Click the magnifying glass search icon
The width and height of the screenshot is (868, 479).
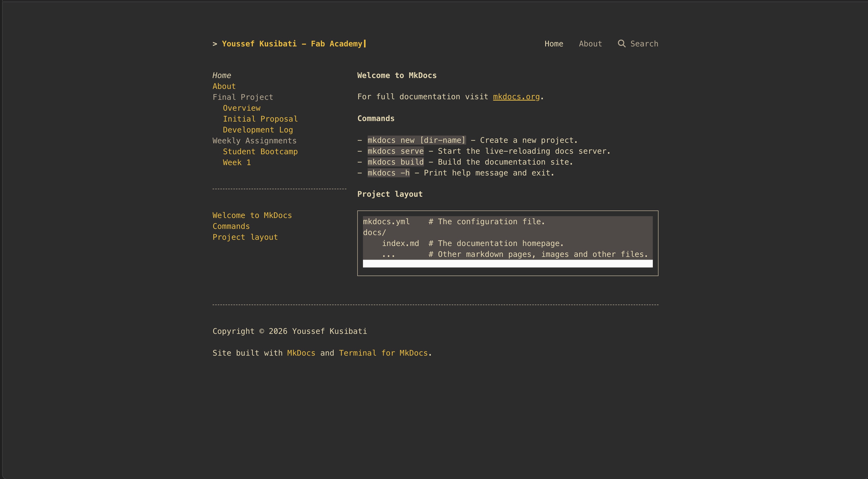(x=622, y=44)
